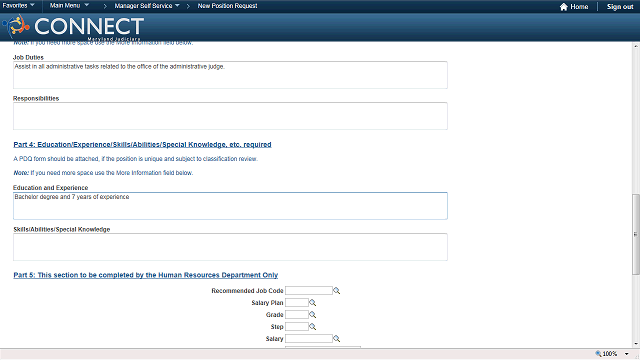This screenshot has height=360, width=640.
Task: Click inside the Job Duties text area
Action: point(230,75)
